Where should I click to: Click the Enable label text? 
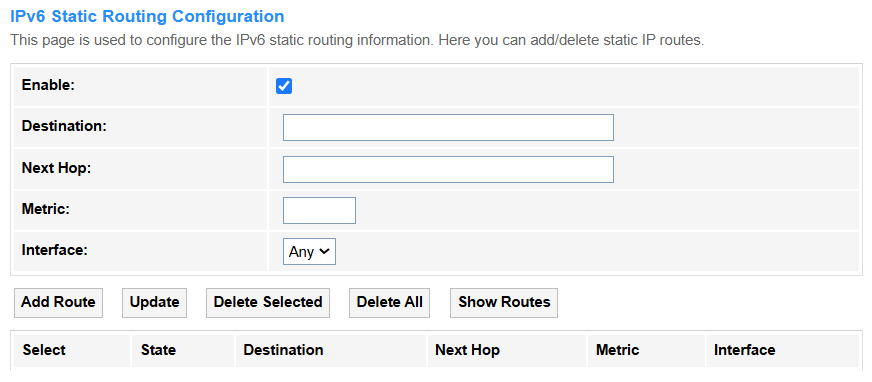(48, 85)
